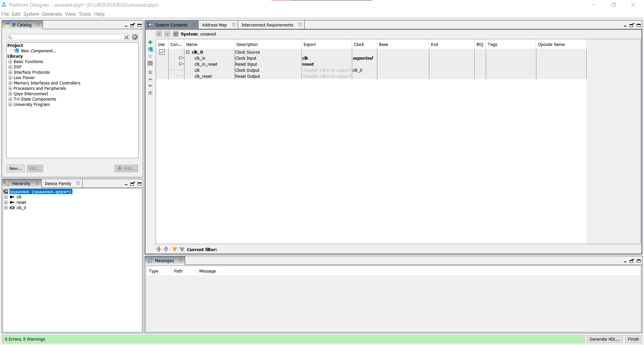Expand clk node in Hierarchy
644x345 pixels.
tap(6, 197)
